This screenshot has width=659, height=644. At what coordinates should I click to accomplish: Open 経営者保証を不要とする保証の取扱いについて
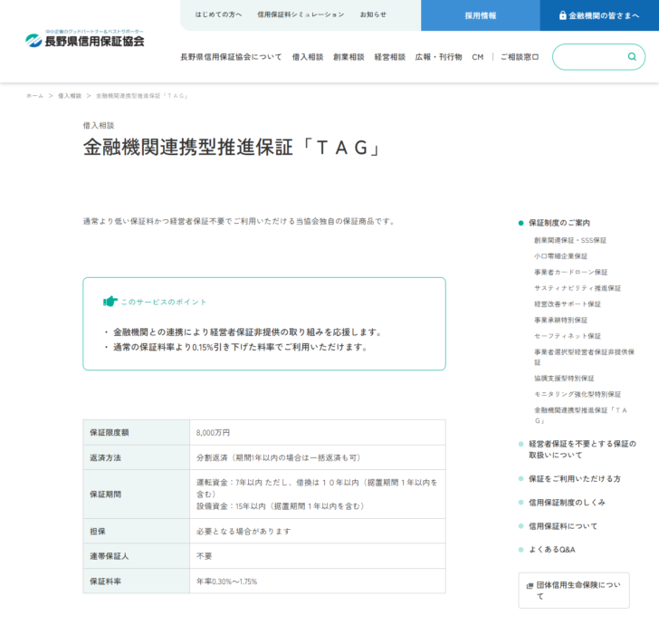[582, 449]
